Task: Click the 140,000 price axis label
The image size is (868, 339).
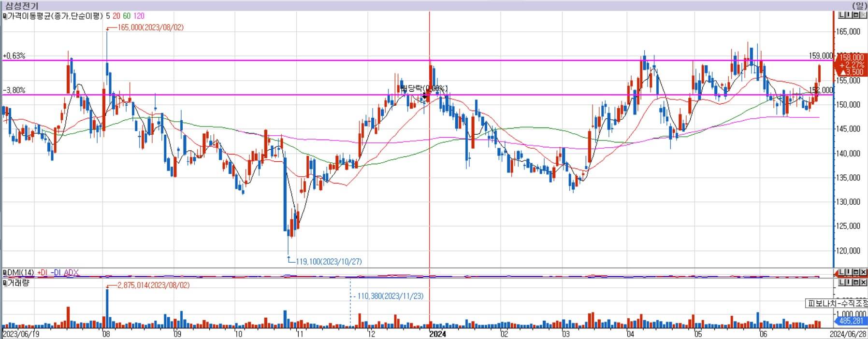Action: [849, 154]
